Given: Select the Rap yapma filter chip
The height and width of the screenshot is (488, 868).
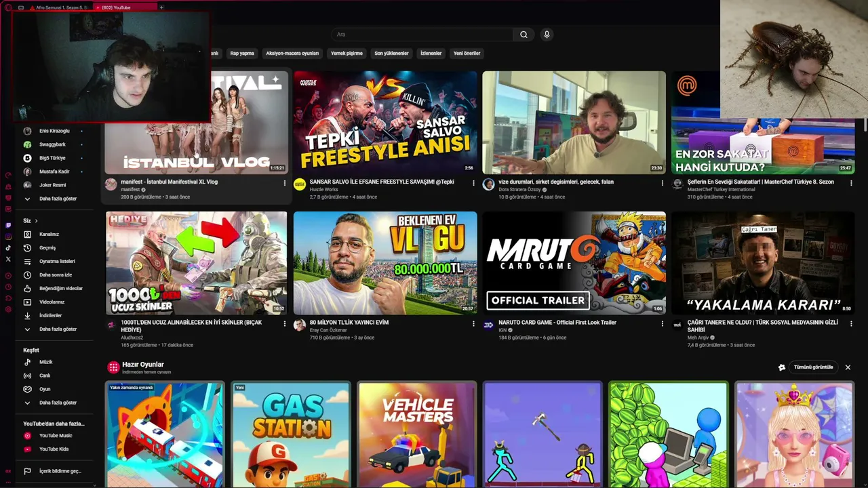Looking at the screenshot, I should point(242,54).
